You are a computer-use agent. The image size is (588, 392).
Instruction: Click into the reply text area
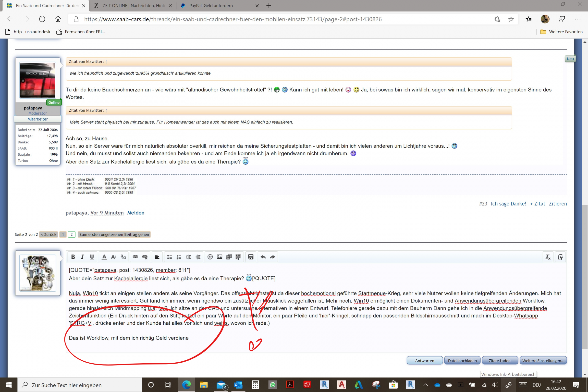tap(316, 308)
